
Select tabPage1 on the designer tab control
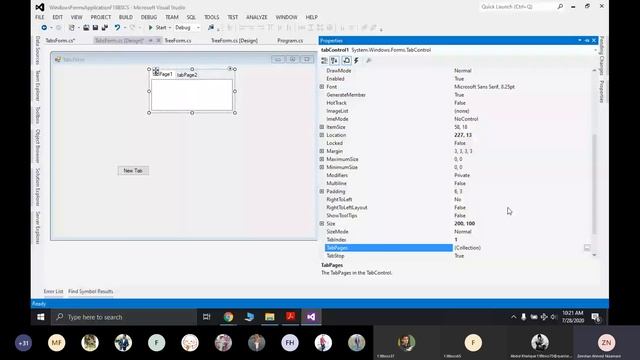(163, 74)
